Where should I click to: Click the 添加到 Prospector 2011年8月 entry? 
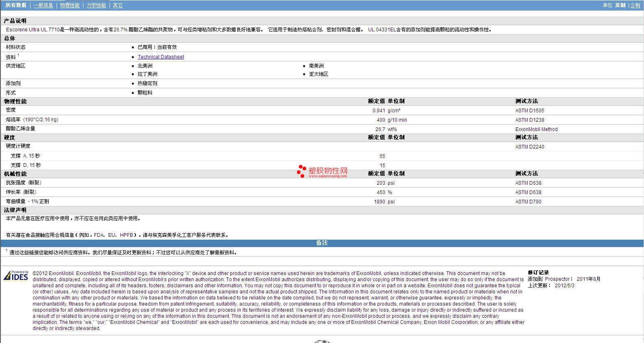coord(564,279)
